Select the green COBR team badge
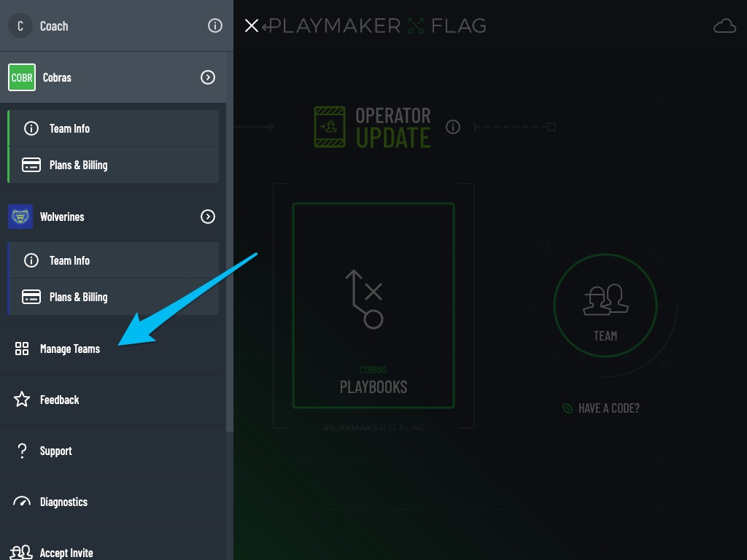 click(22, 77)
